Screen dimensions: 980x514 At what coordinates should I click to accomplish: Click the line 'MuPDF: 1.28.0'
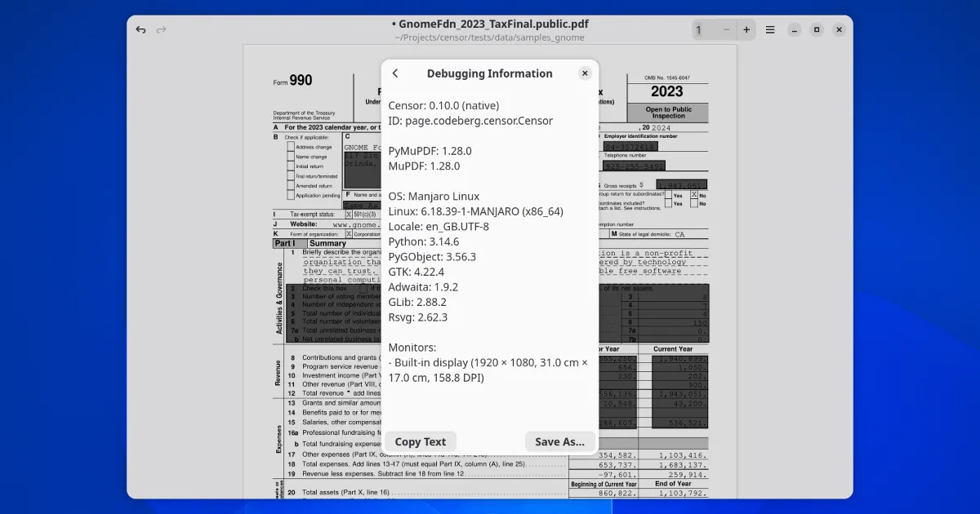[424, 166]
